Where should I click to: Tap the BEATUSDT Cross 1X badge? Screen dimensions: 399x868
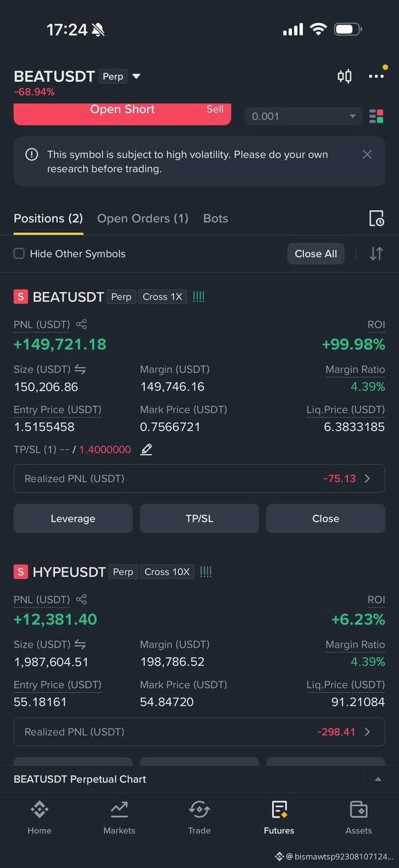[x=163, y=296]
